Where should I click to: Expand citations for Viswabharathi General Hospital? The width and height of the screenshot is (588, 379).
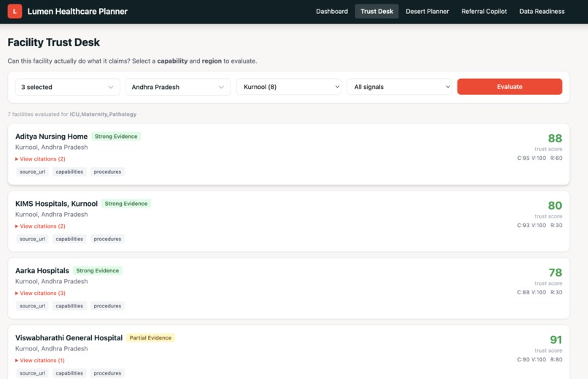(39, 360)
